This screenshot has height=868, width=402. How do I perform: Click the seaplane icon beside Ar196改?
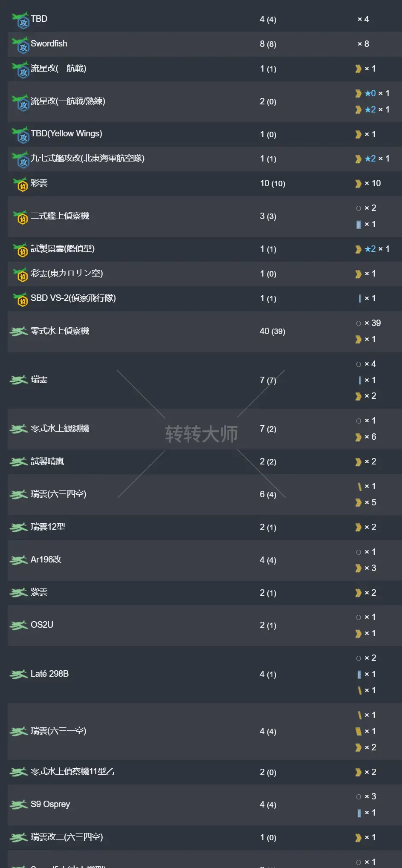pos(19,560)
